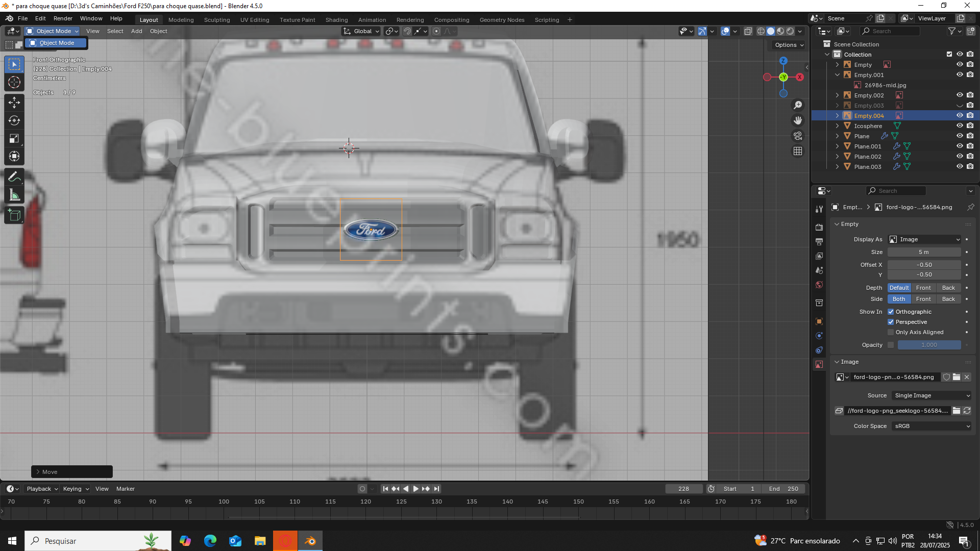980x551 pixels.
Task: Choose the Annotate pencil tool
Action: (x=14, y=177)
